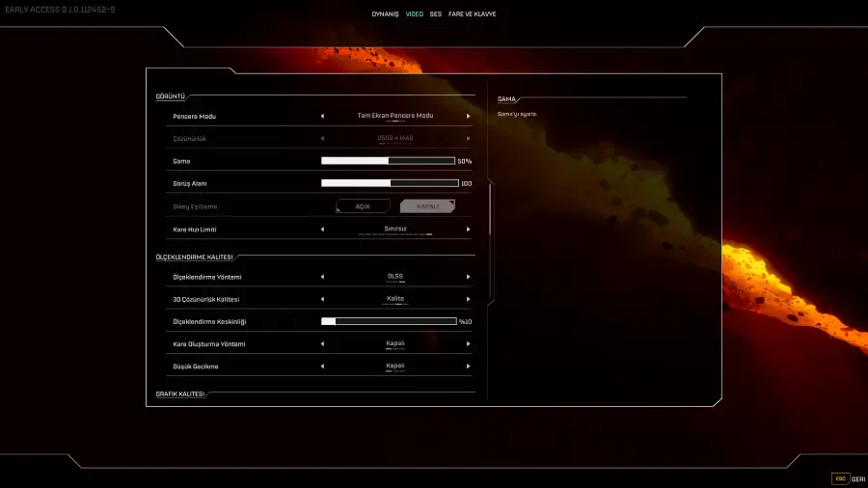Click right arrow for Kare Oluşturma Yöntemi
Viewport: 868px width, 488px height.
pos(469,344)
